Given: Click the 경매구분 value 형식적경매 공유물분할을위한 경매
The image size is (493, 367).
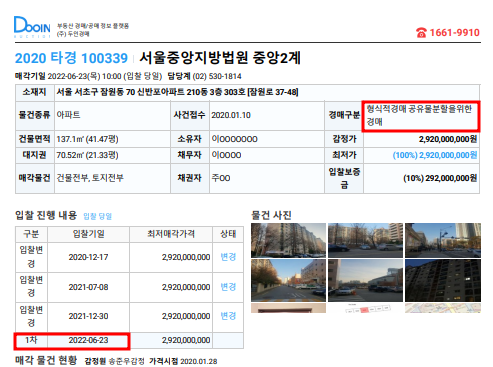Looking at the screenshot, I should click(x=420, y=115).
